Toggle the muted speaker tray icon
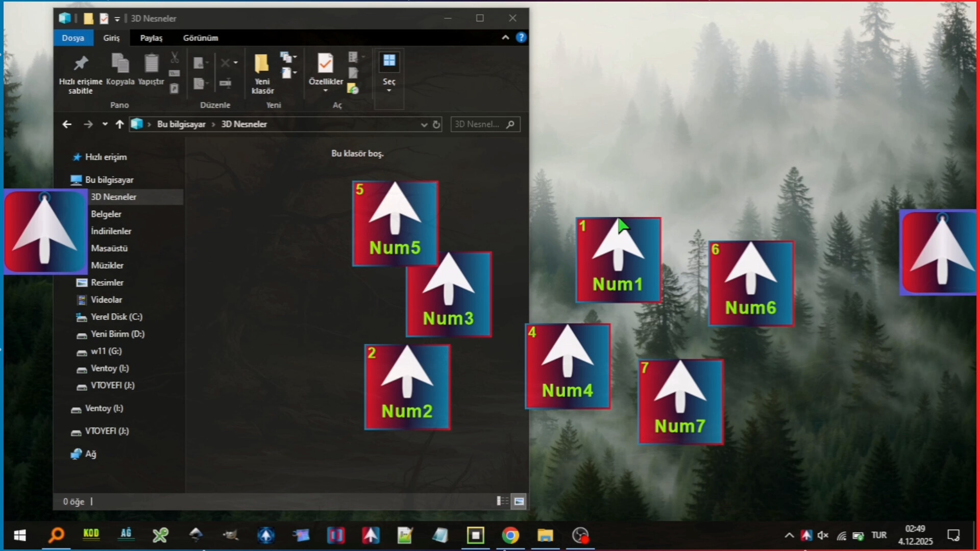The height and width of the screenshot is (551, 980). (822, 535)
